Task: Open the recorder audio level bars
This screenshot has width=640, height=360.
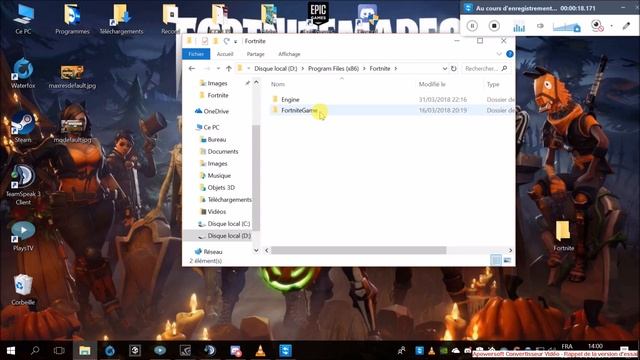Action: 519,27
